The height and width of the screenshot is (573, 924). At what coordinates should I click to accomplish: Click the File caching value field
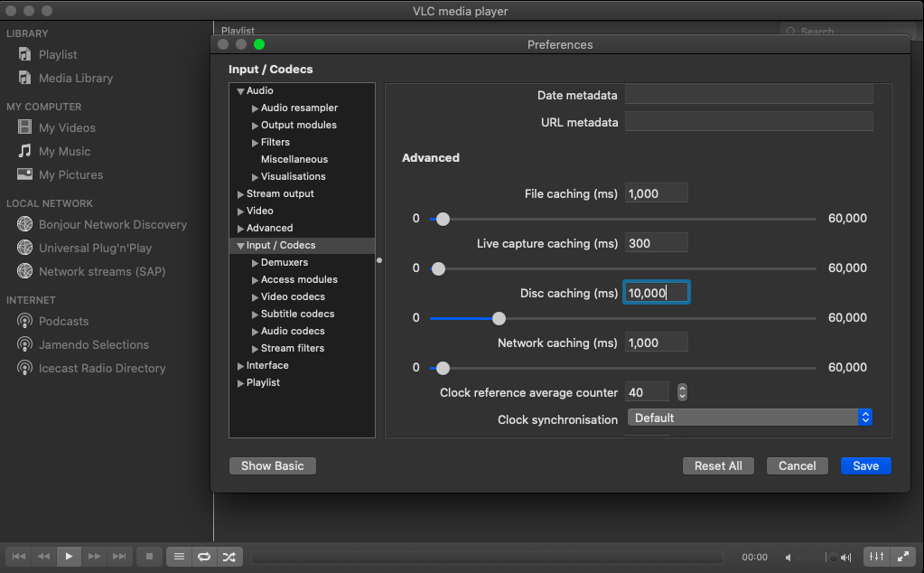(x=656, y=193)
